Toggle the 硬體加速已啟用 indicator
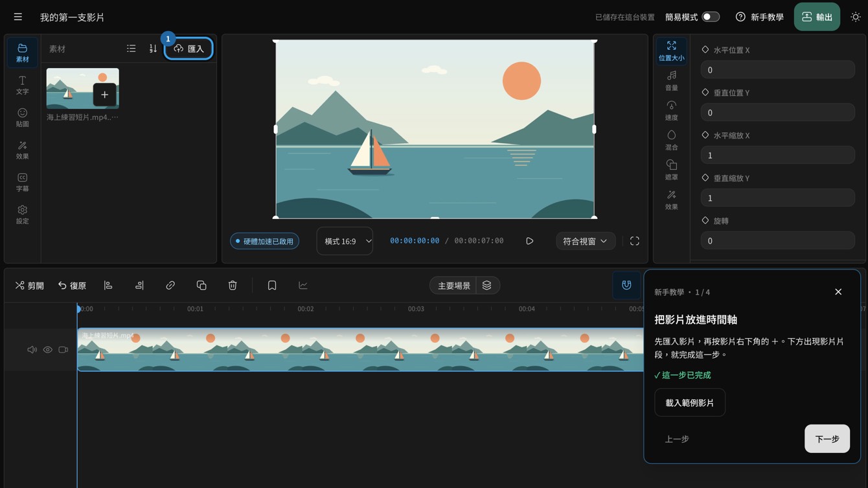Image resolution: width=868 pixels, height=488 pixels. pyautogui.click(x=265, y=241)
